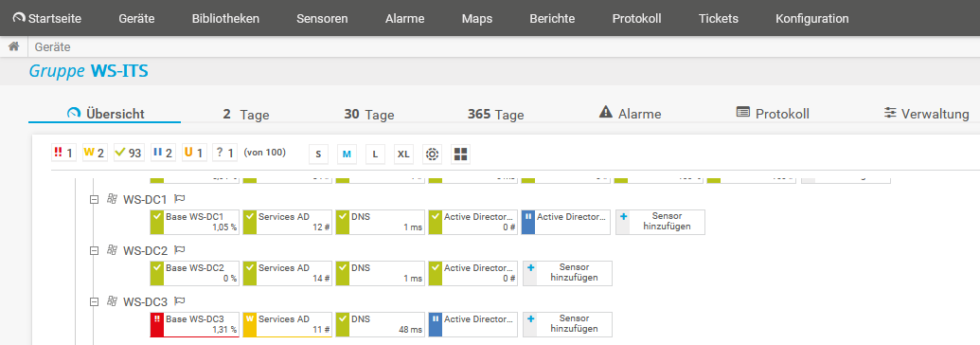Open the Geräte menu
980x345 pixels.
pyautogui.click(x=136, y=18)
